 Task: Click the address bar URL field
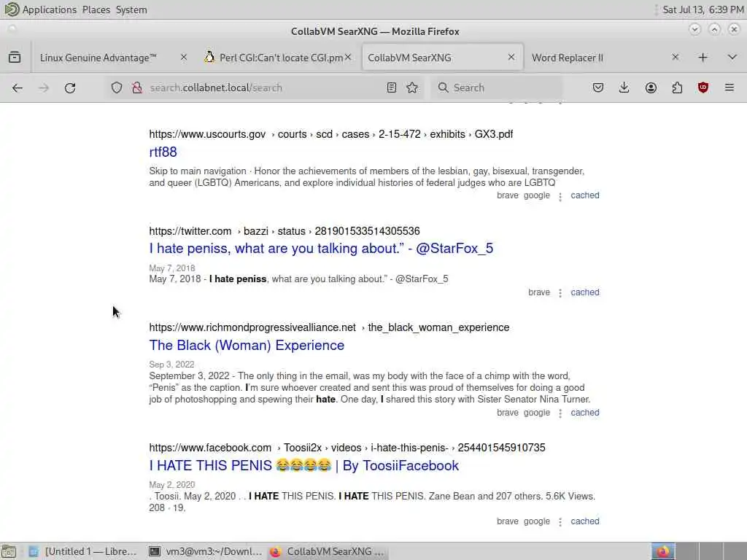tap(264, 87)
